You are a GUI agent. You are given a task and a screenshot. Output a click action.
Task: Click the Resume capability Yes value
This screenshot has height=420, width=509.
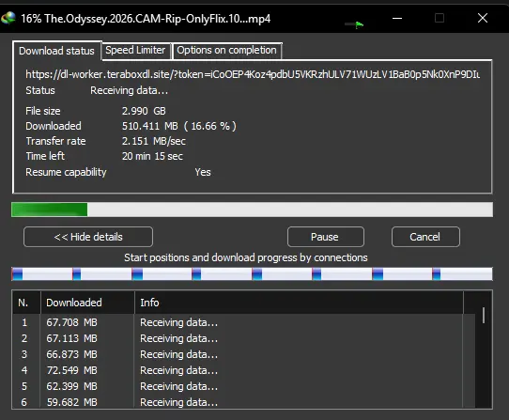pyautogui.click(x=203, y=172)
